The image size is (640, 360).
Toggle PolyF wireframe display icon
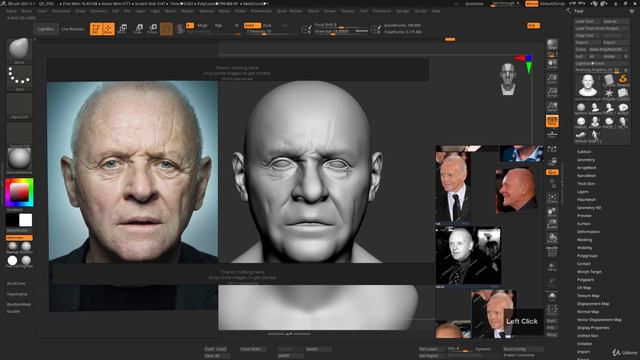pos(552,252)
